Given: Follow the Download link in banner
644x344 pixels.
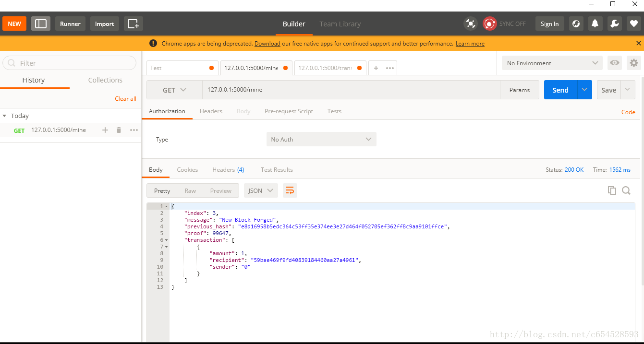Looking at the screenshot, I should 267,44.
